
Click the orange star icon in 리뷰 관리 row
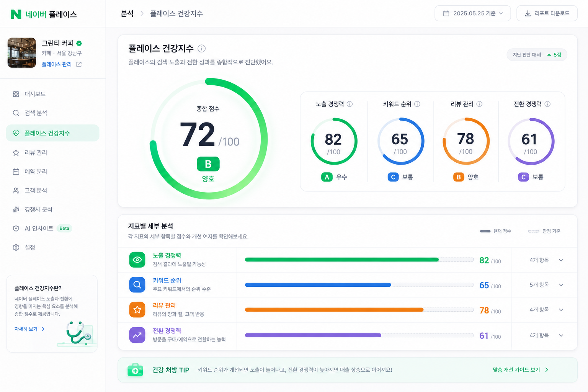coord(137,310)
